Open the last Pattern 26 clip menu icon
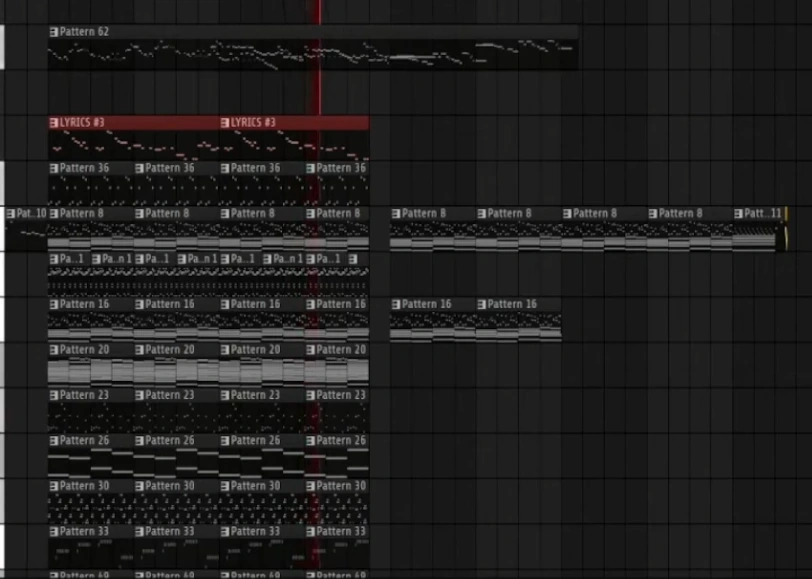812x579 pixels. [x=310, y=441]
